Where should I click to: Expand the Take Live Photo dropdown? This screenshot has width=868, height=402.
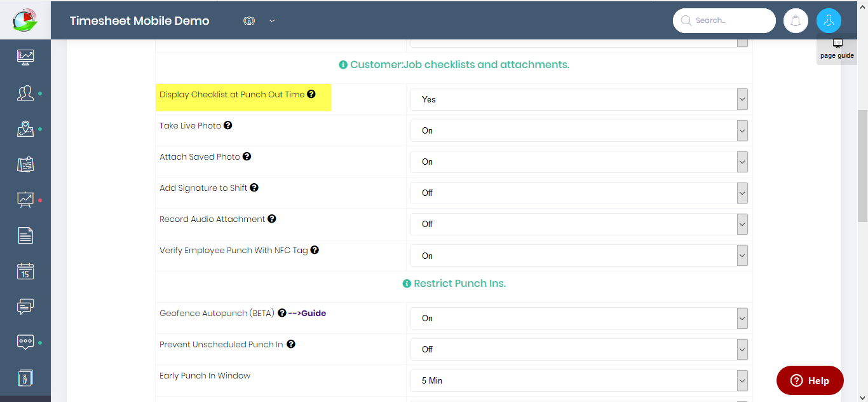click(x=579, y=130)
